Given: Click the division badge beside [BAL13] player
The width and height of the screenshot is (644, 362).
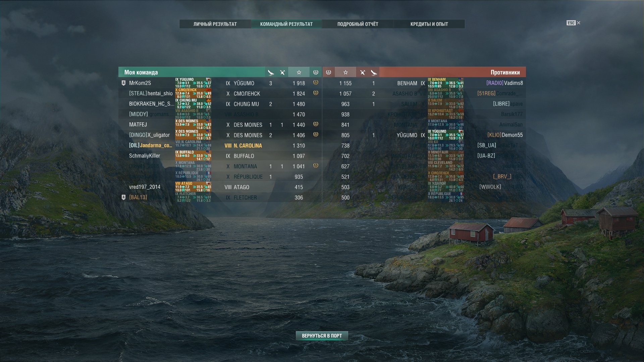Looking at the screenshot, I should tap(123, 197).
